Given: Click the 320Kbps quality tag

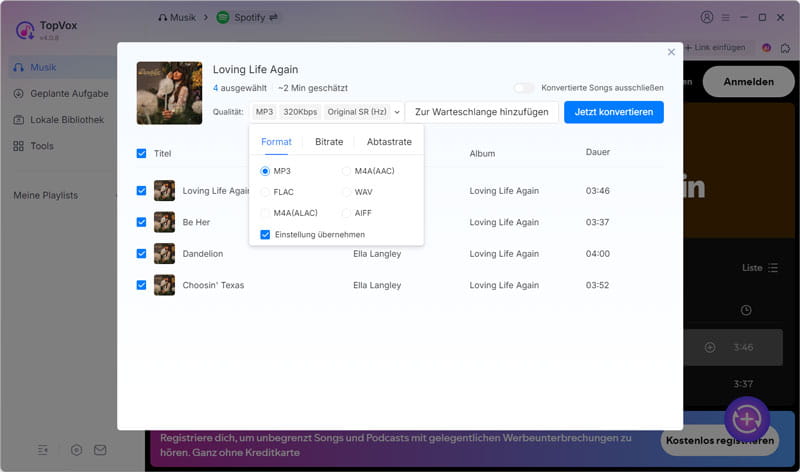Looking at the screenshot, I should coord(301,112).
